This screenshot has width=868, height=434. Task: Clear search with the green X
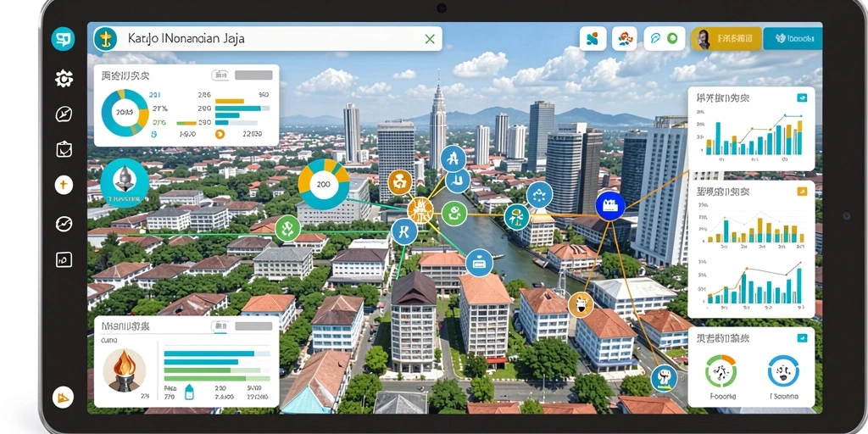pos(430,39)
